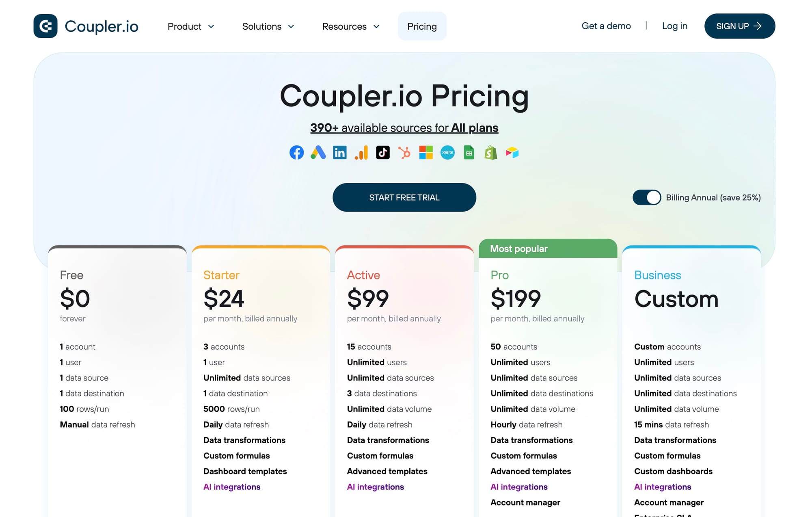Click the TikTok source icon
Image resolution: width=812 pixels, height=517 pixels.
(x=382, y=153)
